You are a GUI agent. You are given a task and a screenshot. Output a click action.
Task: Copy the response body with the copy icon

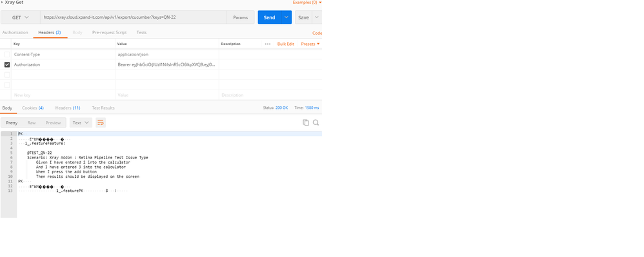click(x=306, y=122)
